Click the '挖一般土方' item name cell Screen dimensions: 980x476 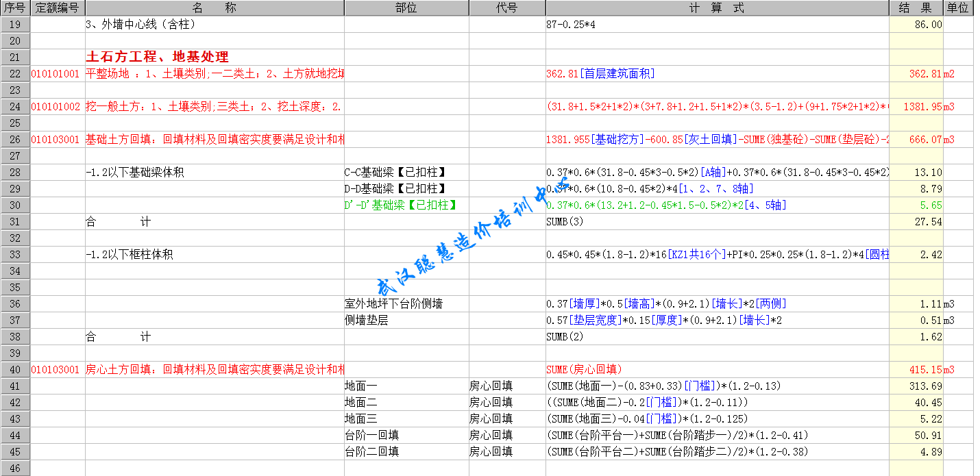point(215,107)
